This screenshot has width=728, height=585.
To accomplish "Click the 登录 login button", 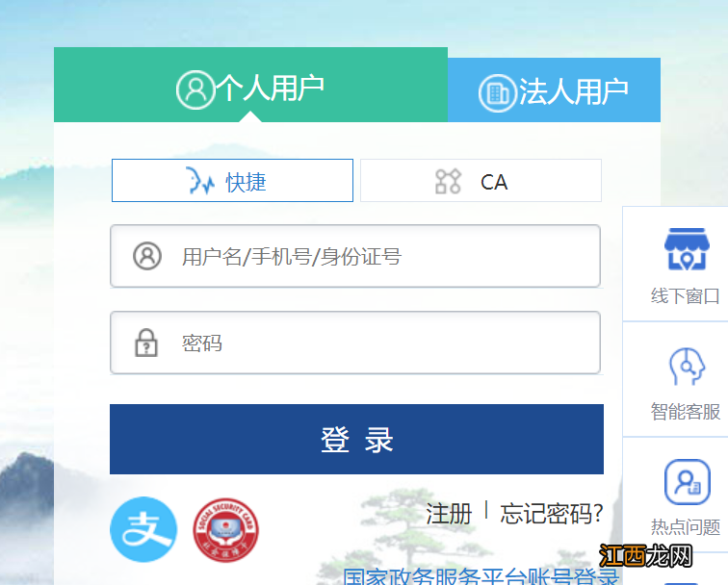I will pyautogui.click(x=356, y=439).
